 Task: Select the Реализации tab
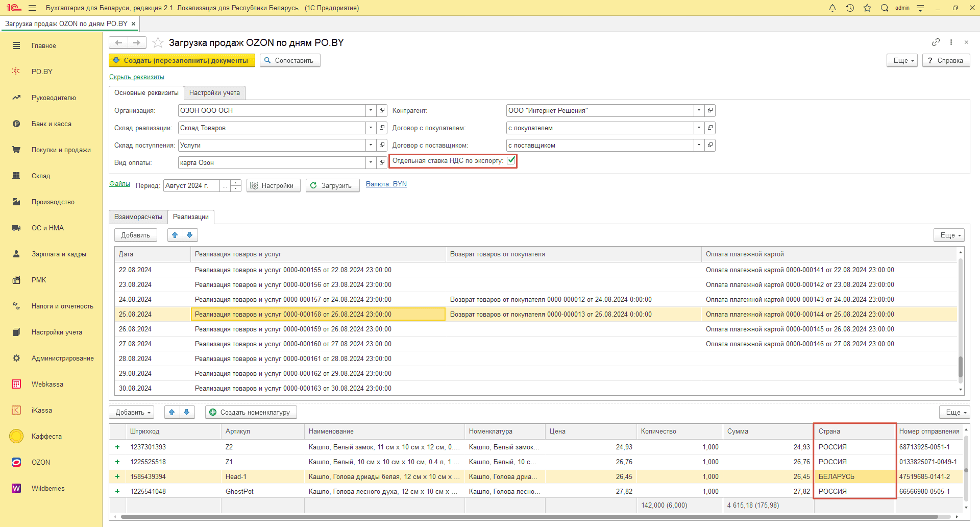tap(191, 217)
